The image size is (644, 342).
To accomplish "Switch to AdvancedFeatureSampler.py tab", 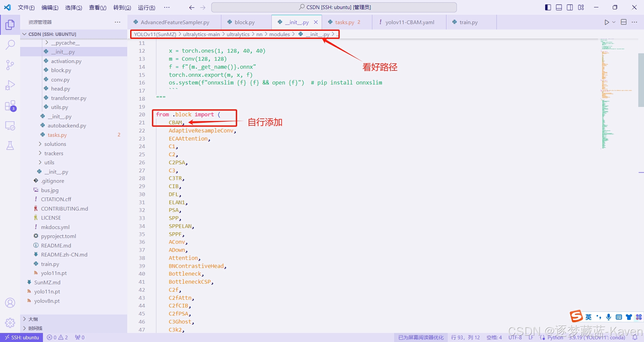I will click(x=174, y=22).
